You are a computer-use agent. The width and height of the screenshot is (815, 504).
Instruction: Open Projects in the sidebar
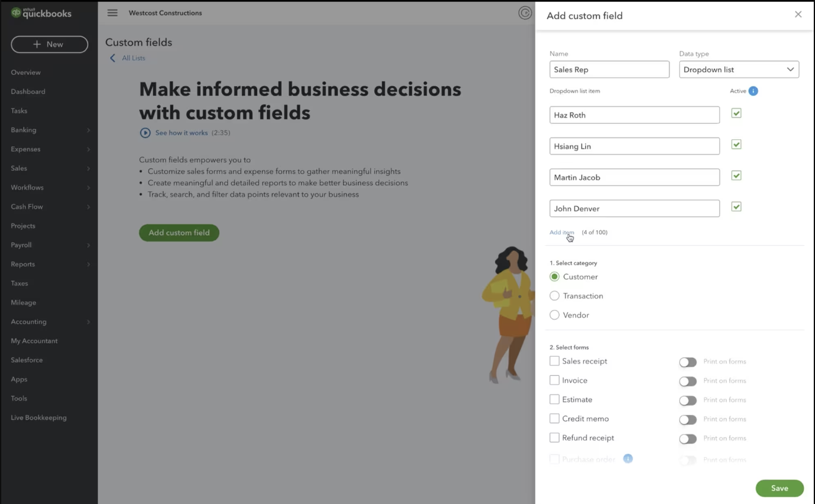coord(23,226)
